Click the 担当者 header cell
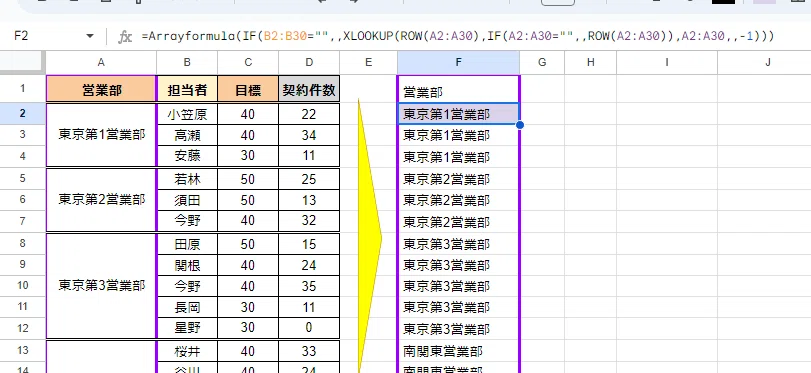The image size is (811, 373). pyautogui.click(x=187, y=89)
